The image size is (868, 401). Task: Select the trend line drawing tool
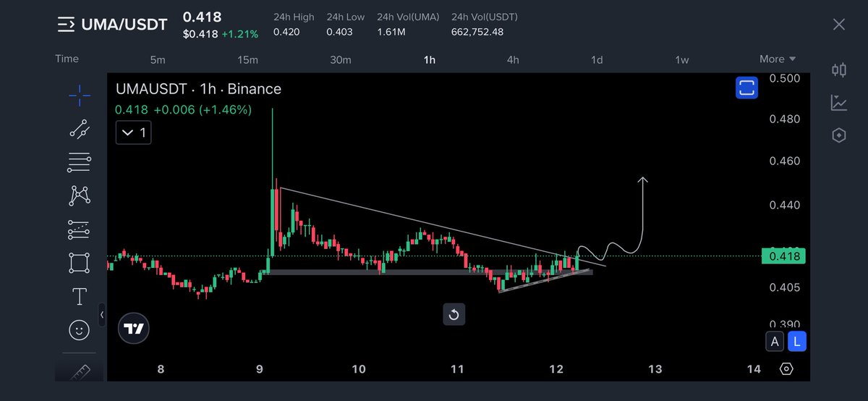[80, 129]
